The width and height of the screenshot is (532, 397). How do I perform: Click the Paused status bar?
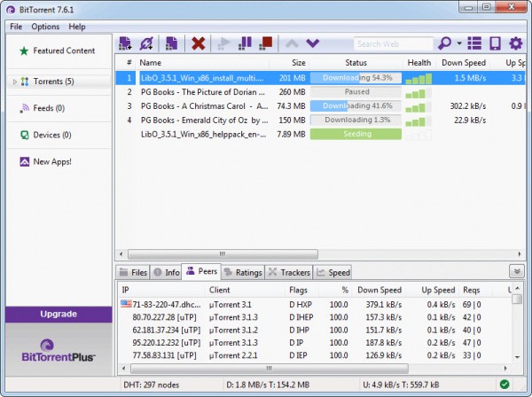pyautogui.click(x=356, y=92)
